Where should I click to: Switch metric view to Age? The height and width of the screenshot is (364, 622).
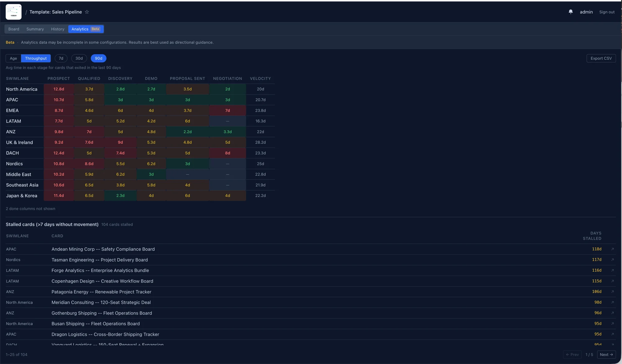[13, 58]
